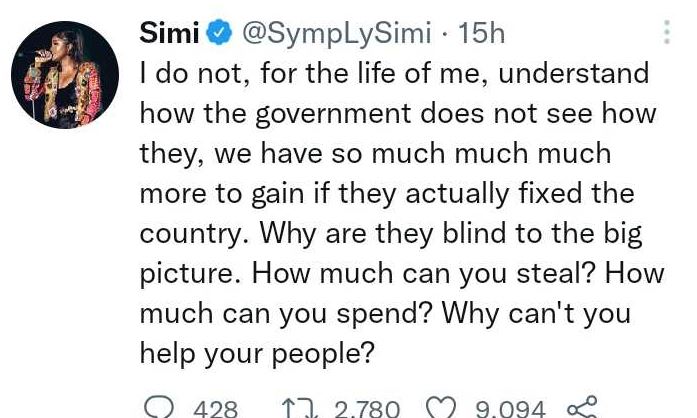Like the tweet with the heart icon
The height and width of the screenshot is (418, 697).
tap(441, 407)
